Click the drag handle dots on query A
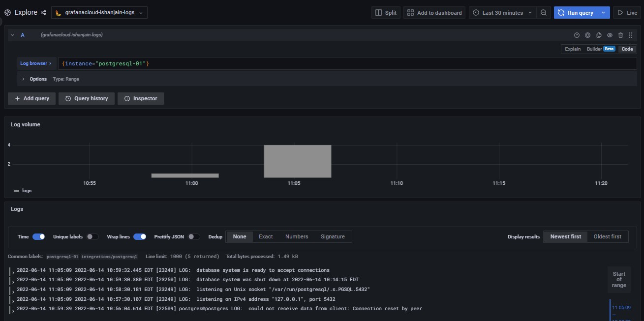This screenshot has width=644, height=321. click(631, 35)
